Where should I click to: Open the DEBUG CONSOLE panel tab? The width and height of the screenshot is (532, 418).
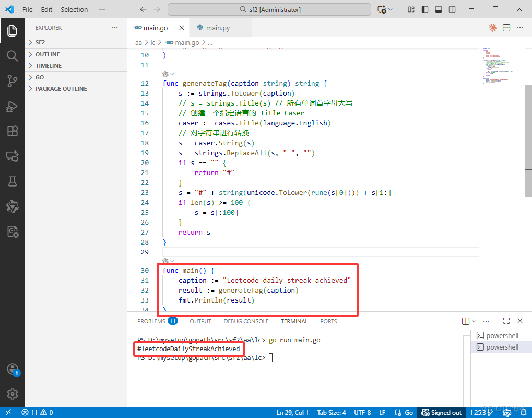point(246,321)
